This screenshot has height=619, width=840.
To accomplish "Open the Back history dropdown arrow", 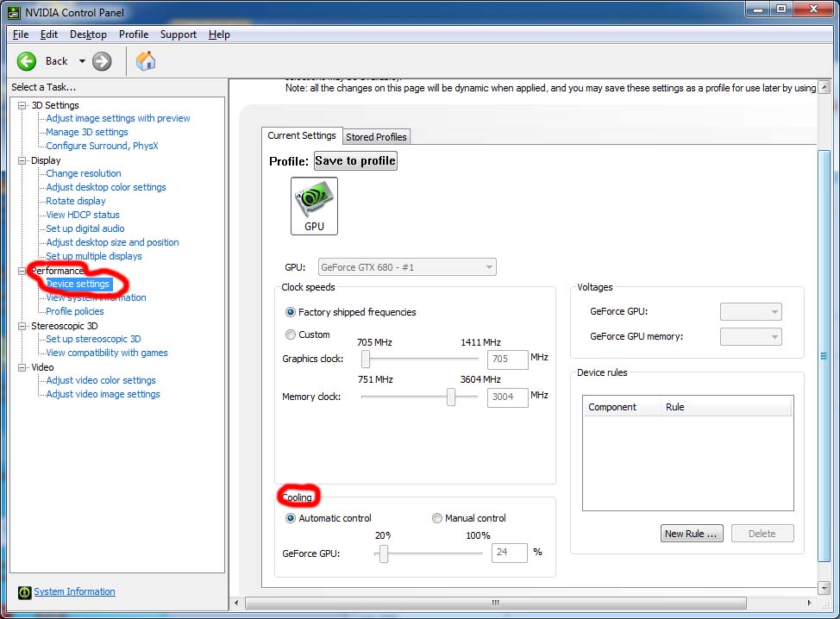I will (x=82, y=61).
